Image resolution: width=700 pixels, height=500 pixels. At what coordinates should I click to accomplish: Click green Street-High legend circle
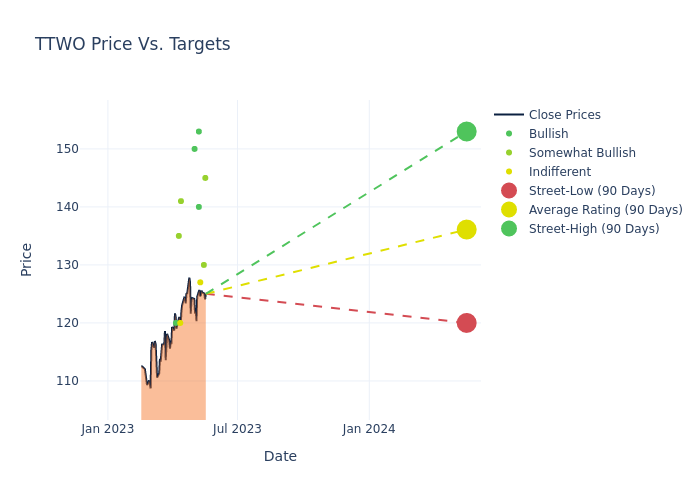pos(509,229)
